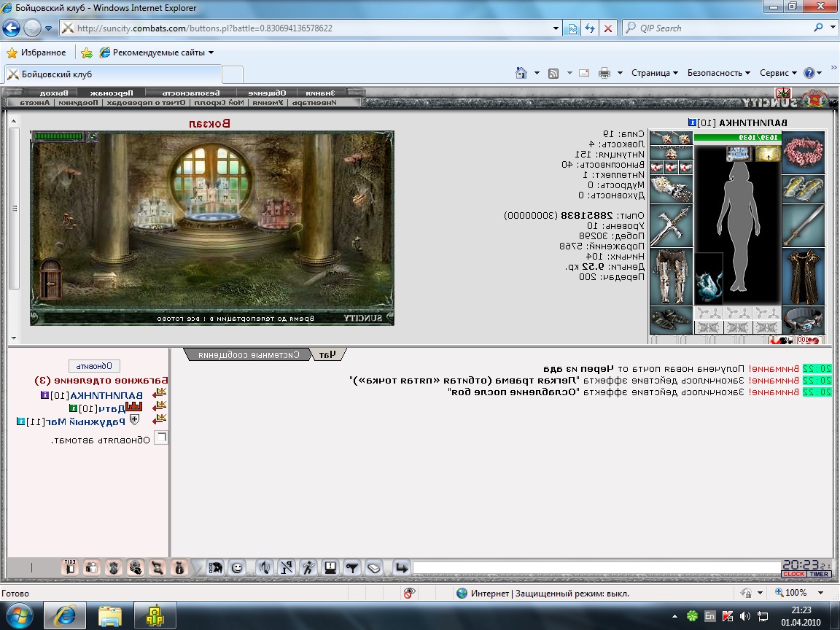Click the Обновить button
The height and width of the screenshot is (630, 840).
(94, 366)
